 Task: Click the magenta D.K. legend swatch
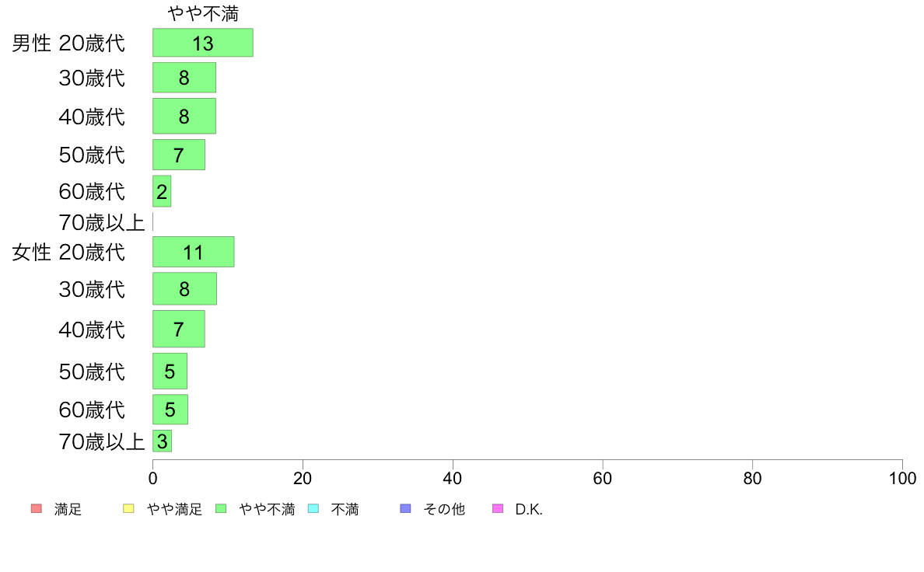(x=498, y=508)
